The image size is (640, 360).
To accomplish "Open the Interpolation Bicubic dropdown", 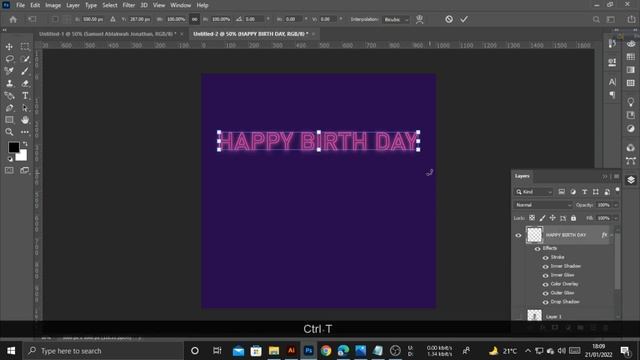I will (396, 19).
